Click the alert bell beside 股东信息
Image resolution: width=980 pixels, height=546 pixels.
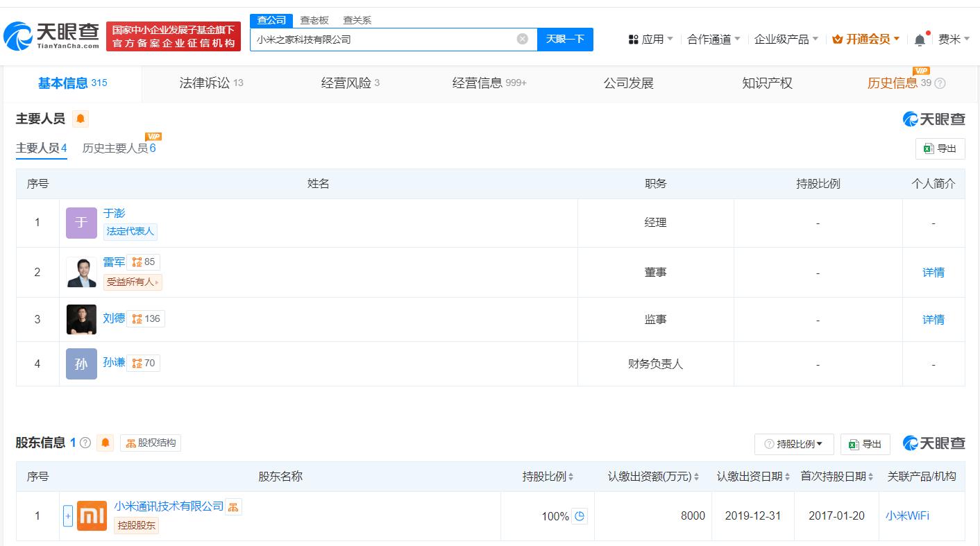point(105,443)
